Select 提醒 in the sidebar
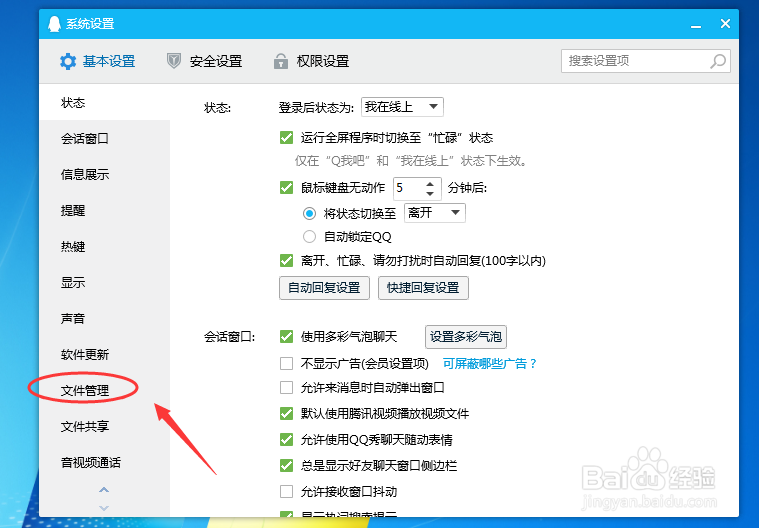Viewport: 759px width, 528px height. point(104,211)
